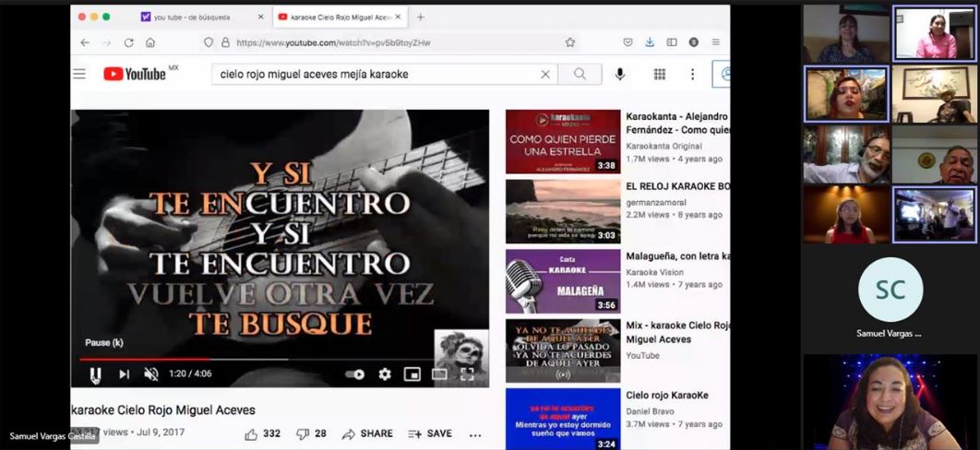
Task: Enter fullscreen mode
Action: tap(467, 373)
